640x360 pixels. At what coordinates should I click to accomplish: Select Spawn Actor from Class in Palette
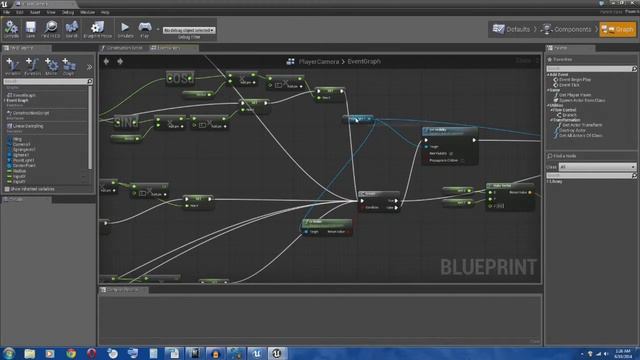pos(579,100)
